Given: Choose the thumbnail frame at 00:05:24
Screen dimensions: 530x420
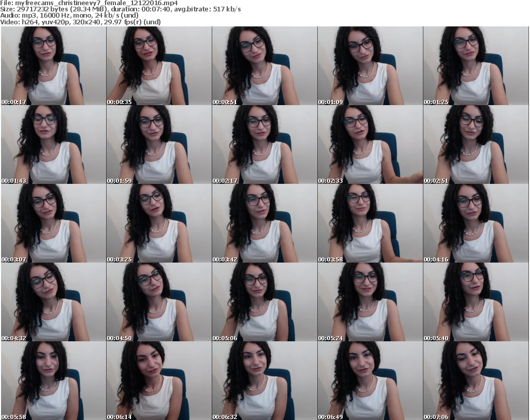Looking at the screenshot, I should (x=370, y=302).
